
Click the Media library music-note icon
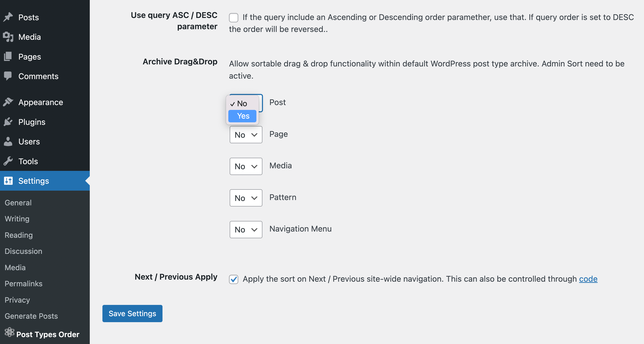pyautogui.click(x=8, y=37)
